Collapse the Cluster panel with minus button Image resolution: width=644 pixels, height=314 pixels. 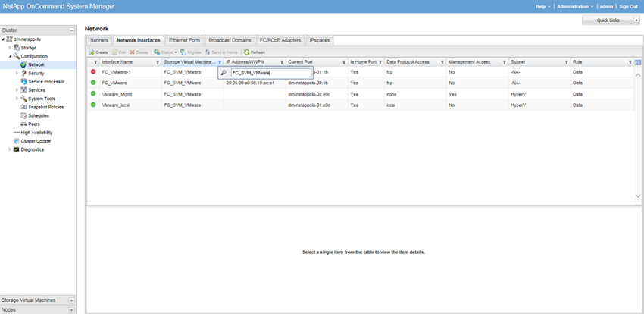coord(71,30)
